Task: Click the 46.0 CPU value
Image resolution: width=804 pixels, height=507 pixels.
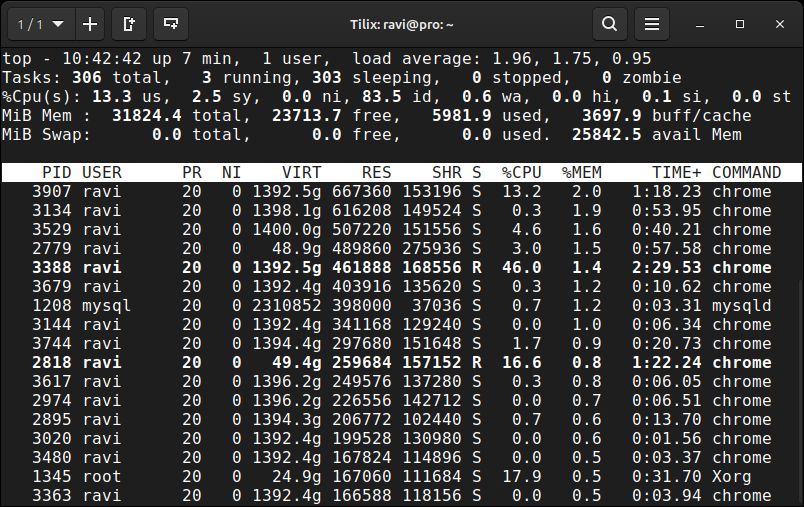Action: pos(521,267)
